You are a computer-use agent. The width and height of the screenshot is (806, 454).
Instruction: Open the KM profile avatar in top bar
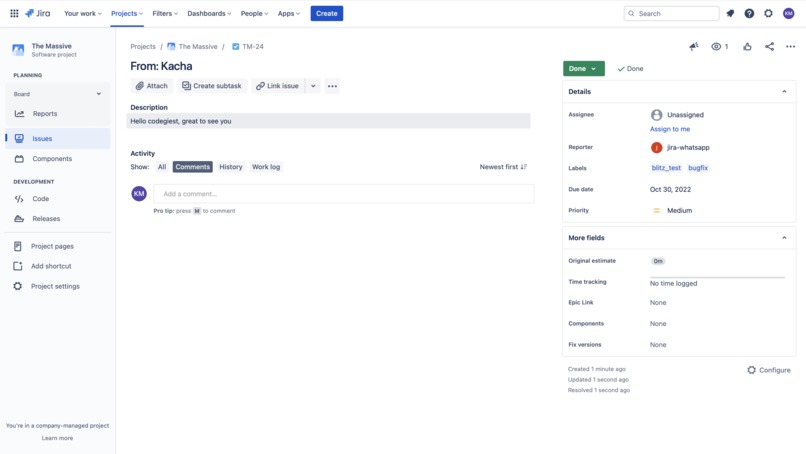(x=789, y=13)
